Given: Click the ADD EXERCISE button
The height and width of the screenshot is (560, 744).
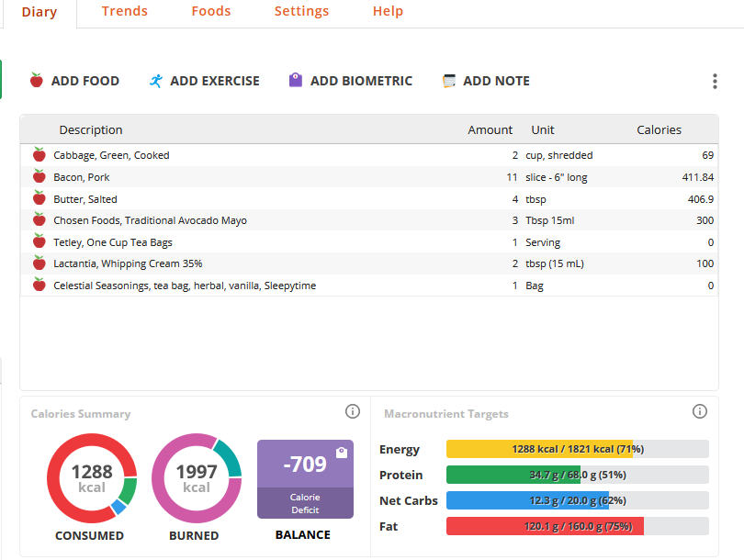Looking at the screenshot, I should (205, 81).
